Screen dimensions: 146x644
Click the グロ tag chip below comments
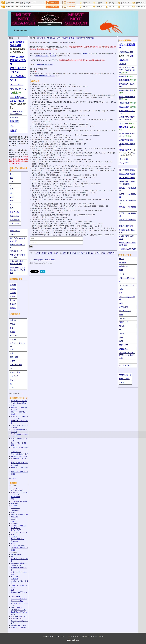tap(37, 253)
